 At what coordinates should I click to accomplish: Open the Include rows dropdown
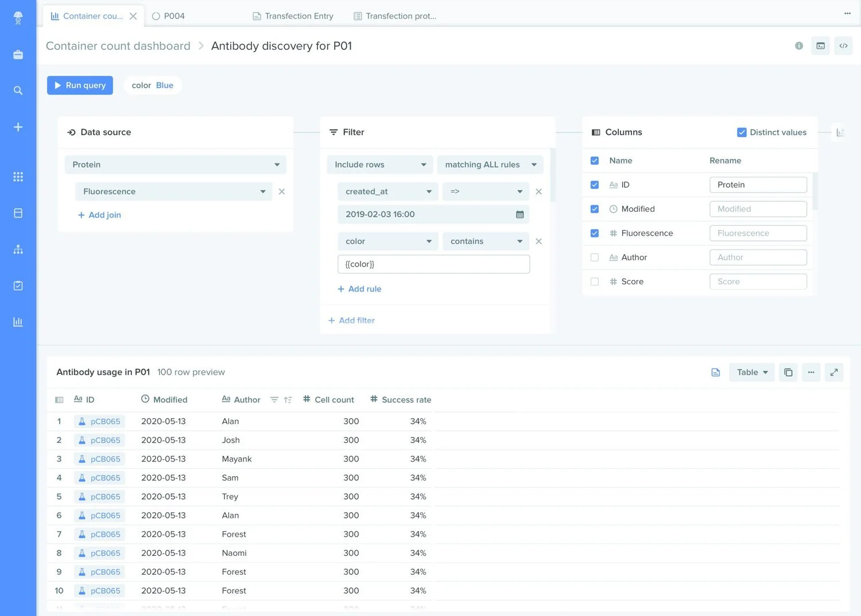click(380, 165)
